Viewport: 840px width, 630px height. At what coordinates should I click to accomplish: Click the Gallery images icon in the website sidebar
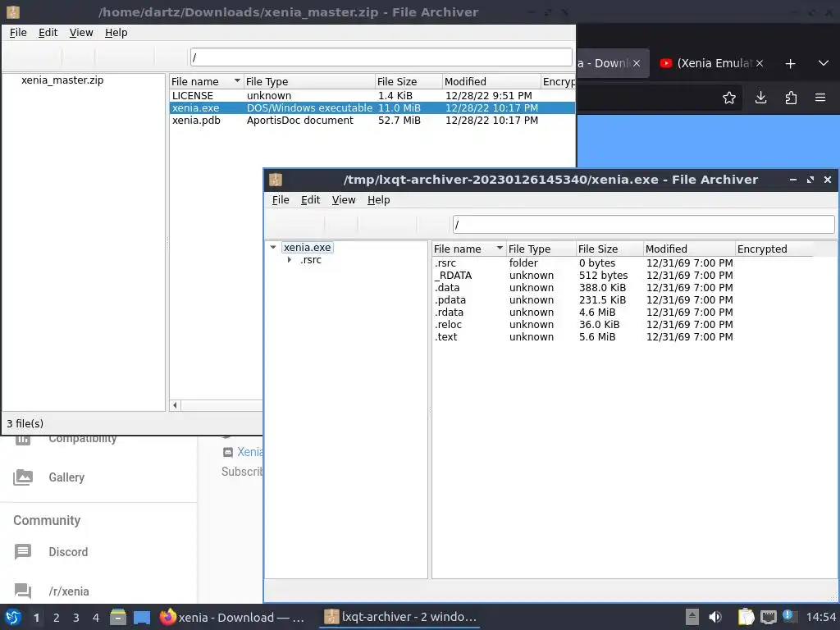pos(23,477)
